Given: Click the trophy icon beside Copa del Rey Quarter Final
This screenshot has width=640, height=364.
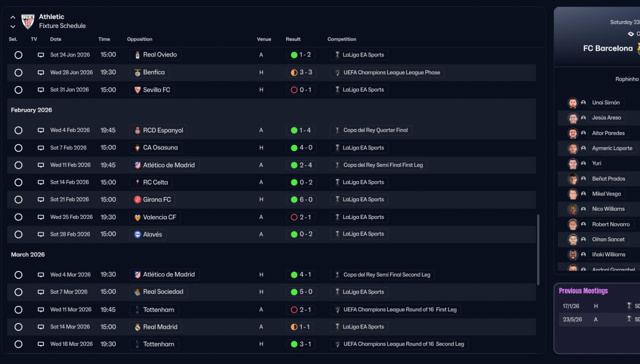Looking at the screenshot, I should 337,130.
